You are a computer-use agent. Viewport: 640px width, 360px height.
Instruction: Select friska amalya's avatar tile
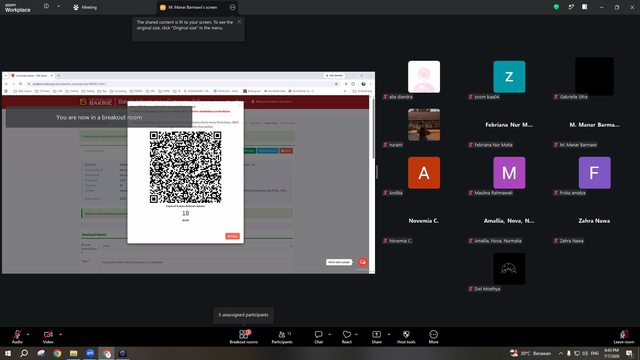click(x=594, y=173)
